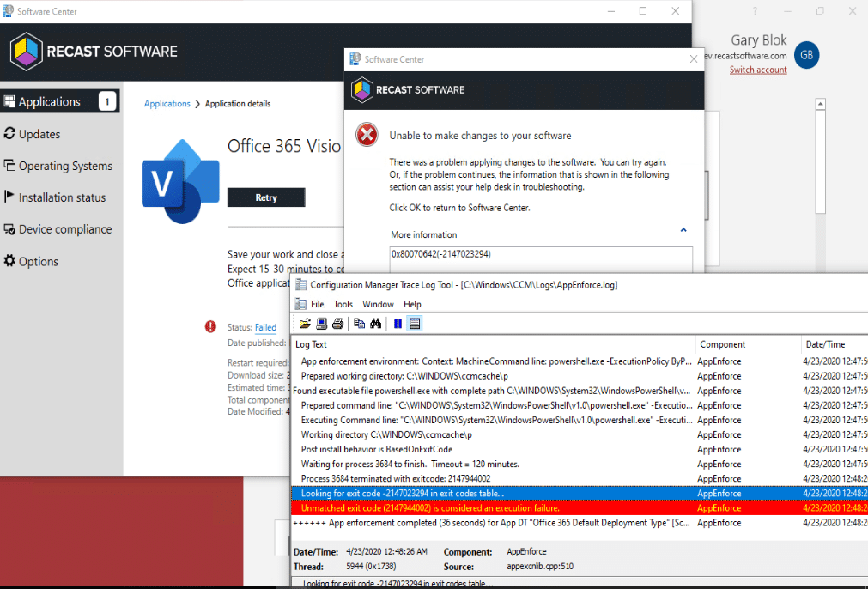Click the Switch account link
Image resolution: width=868 pixels, height=589 pixels.
coord(758,70)
